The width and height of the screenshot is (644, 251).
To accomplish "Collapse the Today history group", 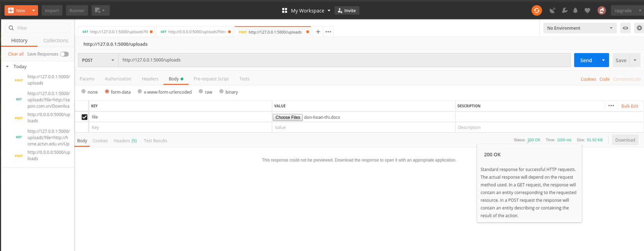I will point(7,66).
